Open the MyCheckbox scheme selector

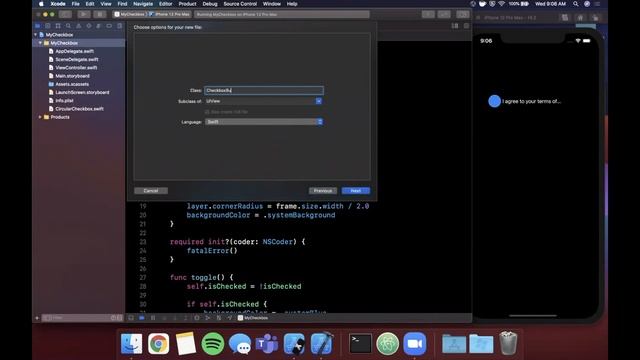click(x=130, y=14)
